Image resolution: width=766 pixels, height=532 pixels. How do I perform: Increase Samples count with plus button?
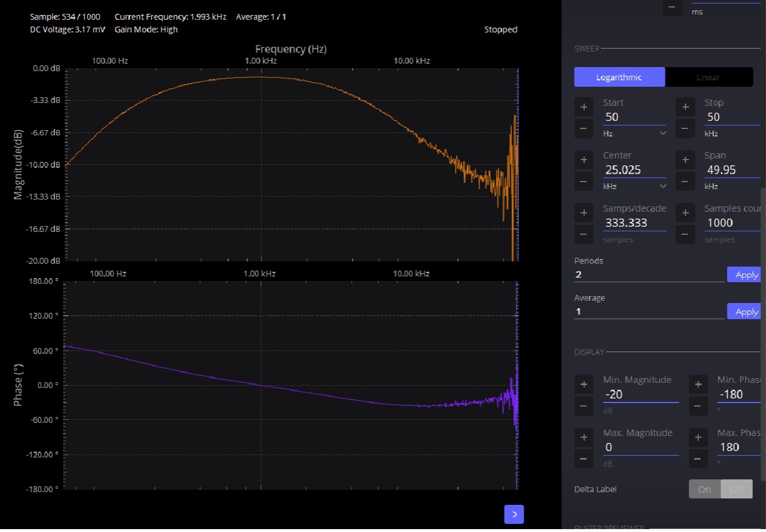[686, 213]
